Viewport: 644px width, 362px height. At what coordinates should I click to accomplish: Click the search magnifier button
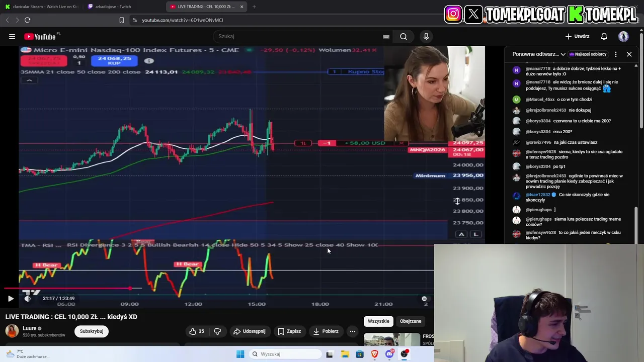click(404, 36)
